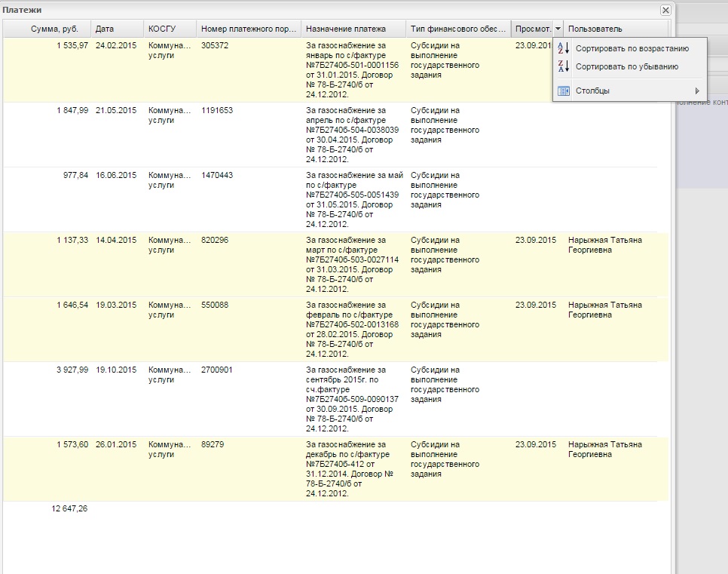
Task: Click КОСГУ Коммуна... услуги in 1470443 row
Action: [170, 180]
